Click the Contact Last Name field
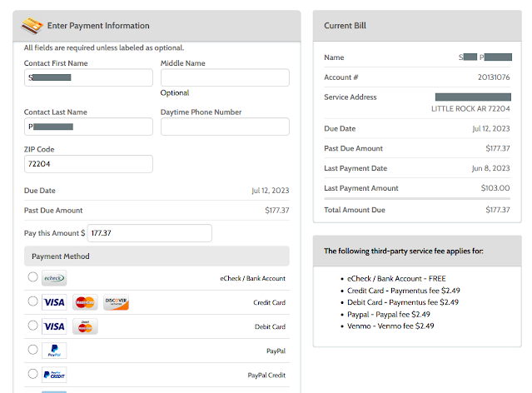 tap(88, 127)
